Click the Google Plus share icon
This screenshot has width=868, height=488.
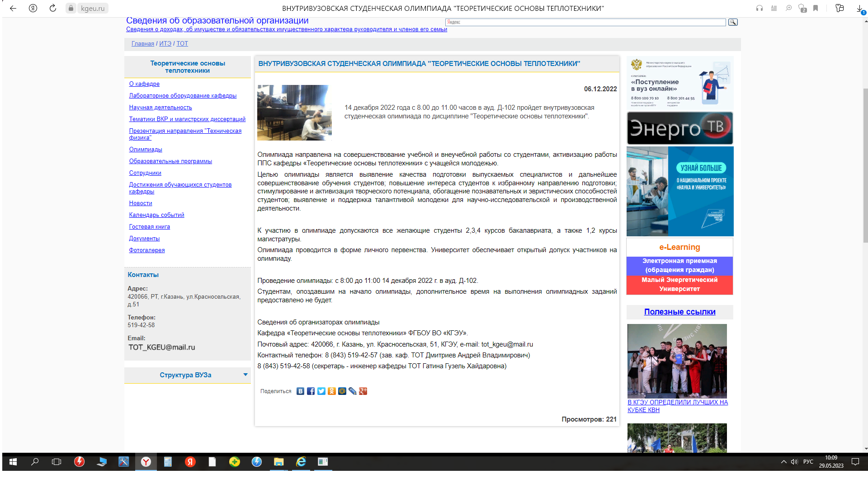point(363,391)
